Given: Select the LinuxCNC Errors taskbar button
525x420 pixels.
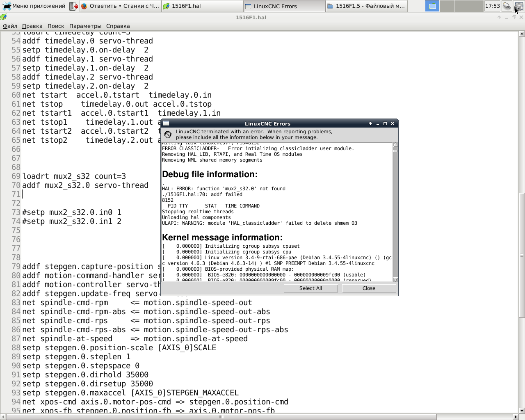Looking at the screenshot, I should coord(284,6).
